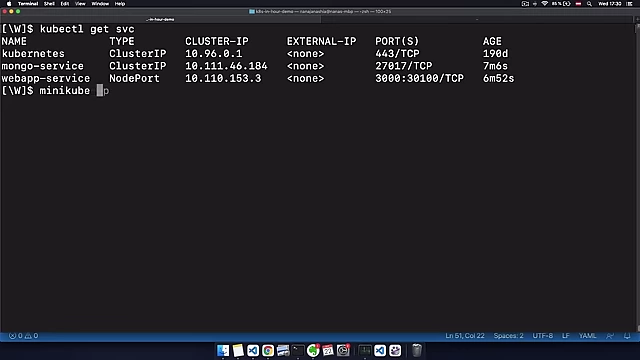The image size is (640, 360).
Task: Click the kubernetes service name
Action: coord(33,54)
